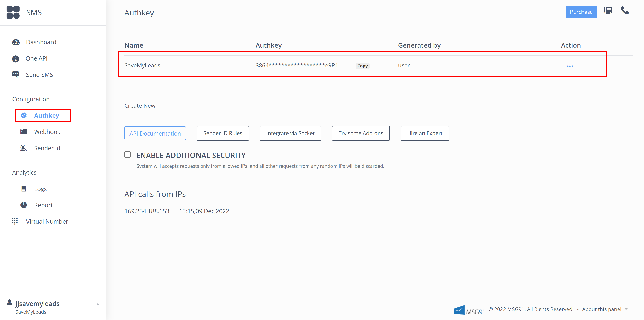Screen dimensions: 644x320
Task: Click the masked authkey value 3864...e9P1
Action: click(296, 66)
